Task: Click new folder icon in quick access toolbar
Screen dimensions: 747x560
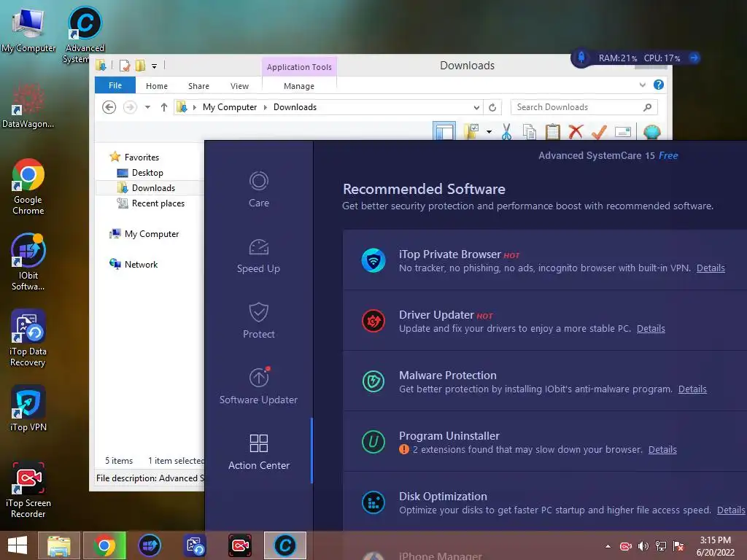Action: pos(140,66)
